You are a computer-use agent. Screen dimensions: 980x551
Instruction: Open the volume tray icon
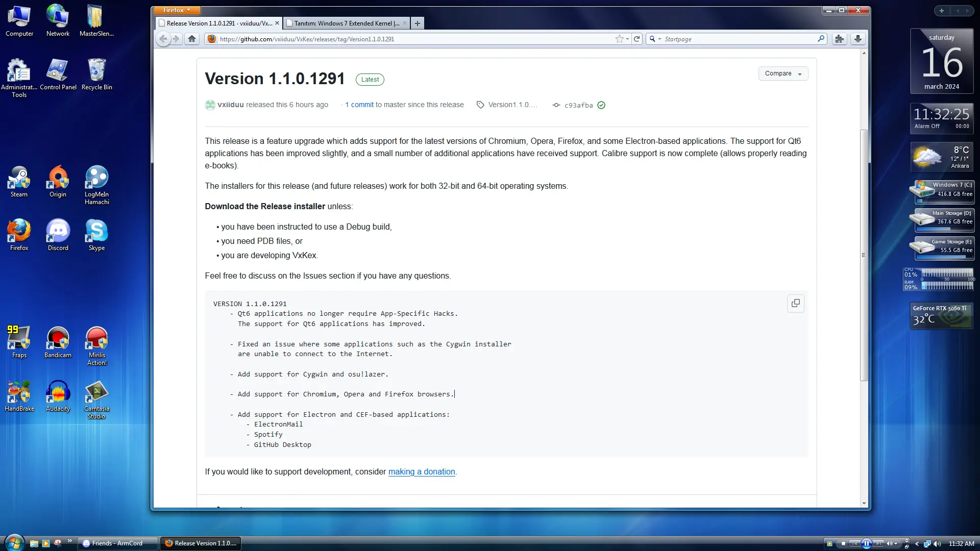point(937,544)
